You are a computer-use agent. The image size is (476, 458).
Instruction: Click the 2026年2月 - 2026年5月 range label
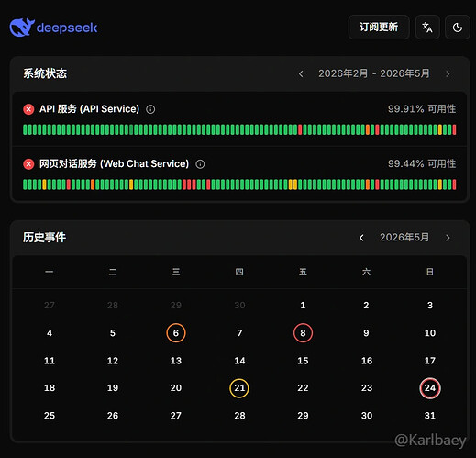(x=374, y=73)
